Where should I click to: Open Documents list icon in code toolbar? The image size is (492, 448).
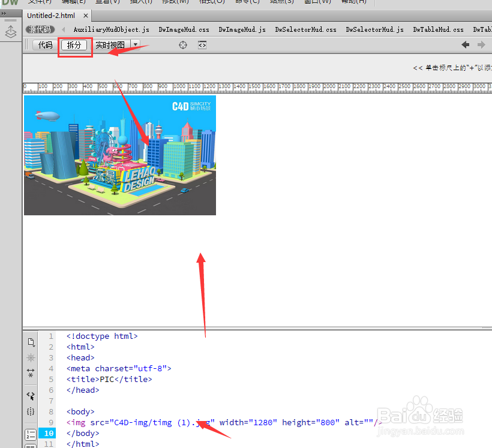31,342
